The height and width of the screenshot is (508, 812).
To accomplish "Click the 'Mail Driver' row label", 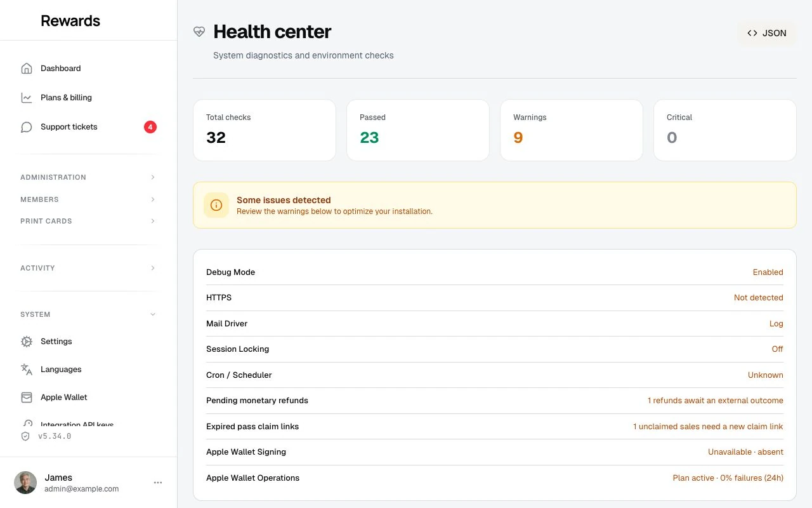I will [226, 324].
